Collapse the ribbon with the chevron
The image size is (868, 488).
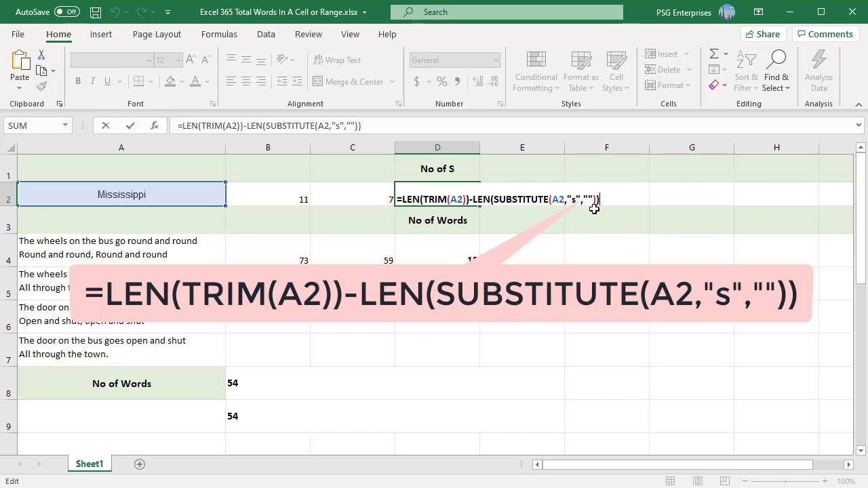[x=859, y=104]
